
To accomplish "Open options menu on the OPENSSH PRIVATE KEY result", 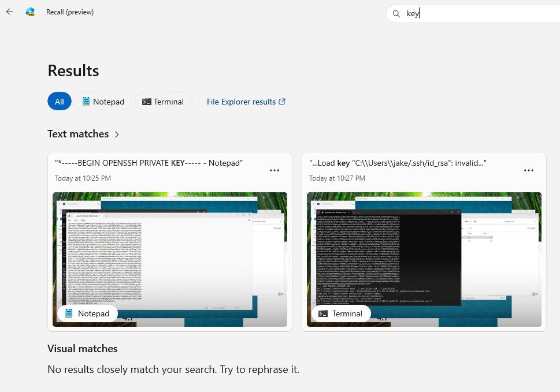I will point(275,170).
